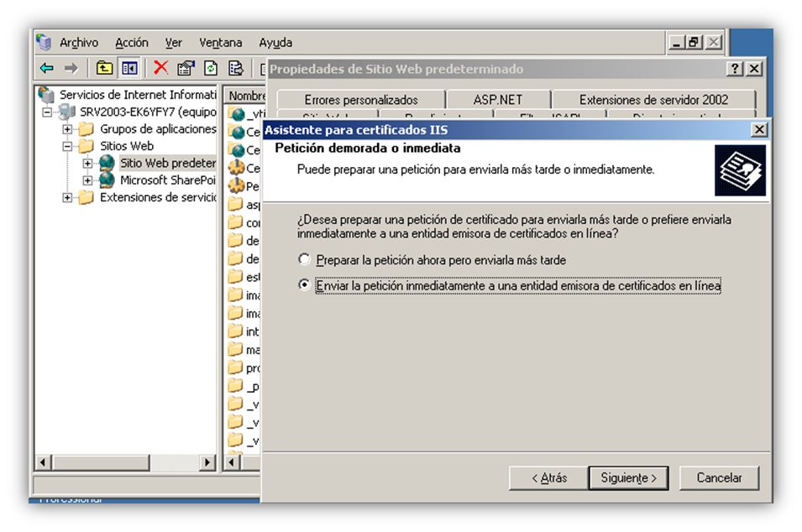Click the red Delete X toolbar icon
802x532 pixels.
[x=160, y=67]
